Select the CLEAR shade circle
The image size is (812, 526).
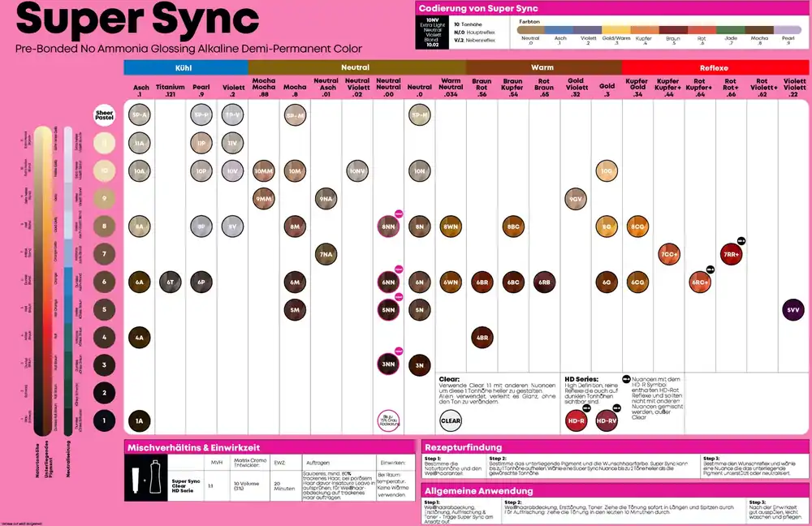451,421
